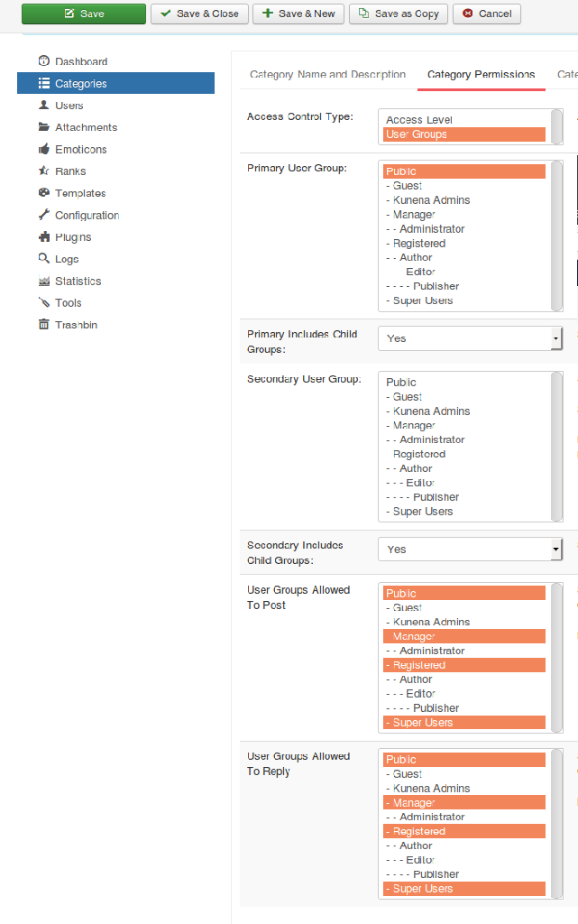Open Primary Includes Child Groups dropdown
The height and width of the screenshot is (924, 578).
[x=470, y=338]
